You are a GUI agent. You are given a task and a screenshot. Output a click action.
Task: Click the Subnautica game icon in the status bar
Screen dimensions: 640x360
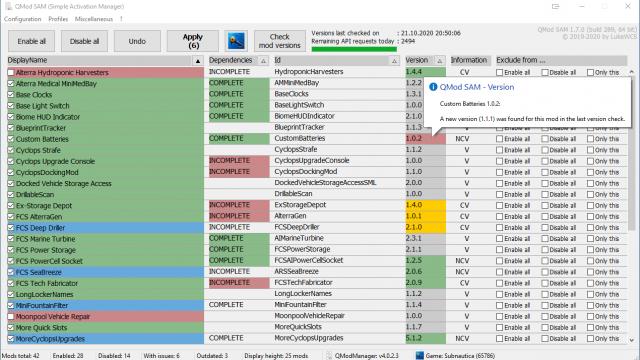(419, 356)
